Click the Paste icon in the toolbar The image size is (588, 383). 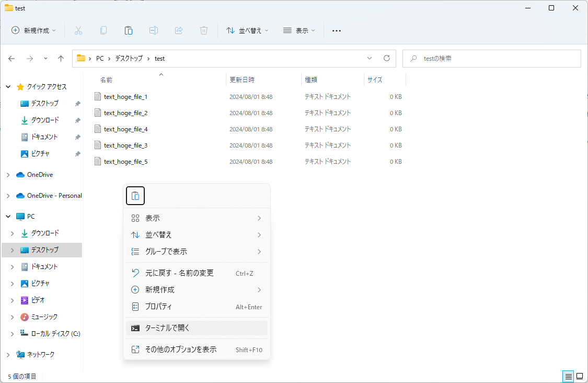(129, 30)
